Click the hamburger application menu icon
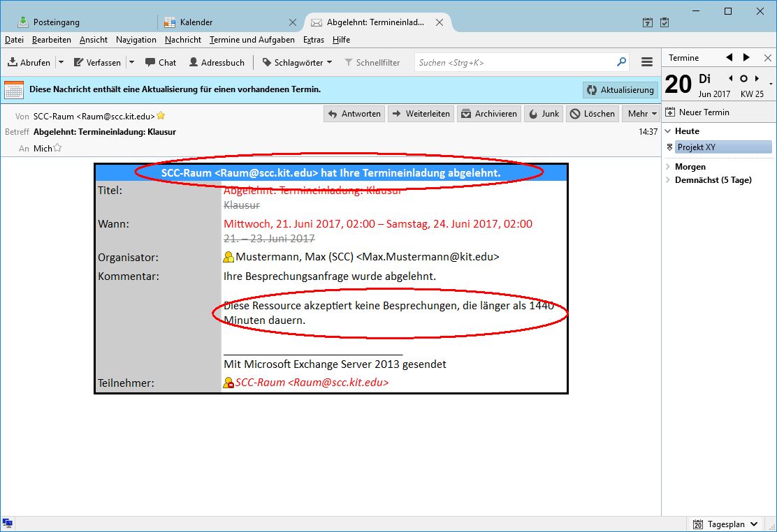Screen dimensions: 777x532 [647, 62]
